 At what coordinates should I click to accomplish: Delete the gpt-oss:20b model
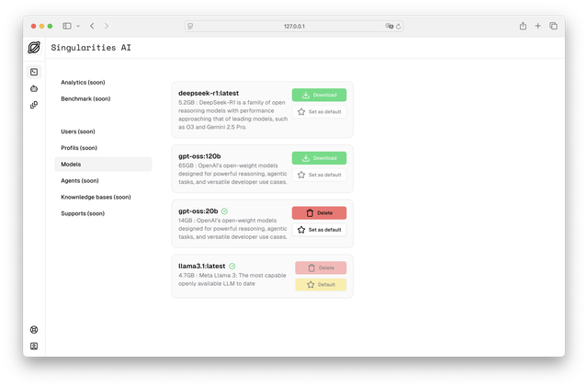[319, 213]
